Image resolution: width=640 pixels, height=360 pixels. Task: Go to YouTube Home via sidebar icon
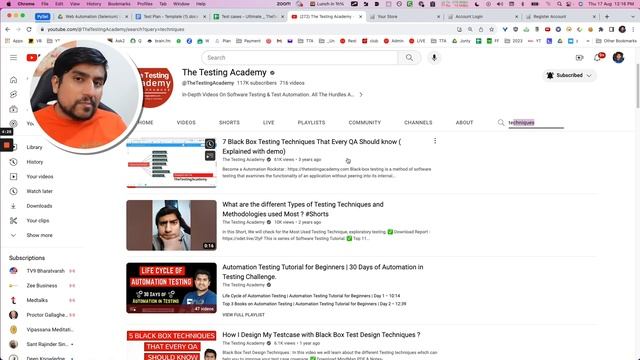13,80
